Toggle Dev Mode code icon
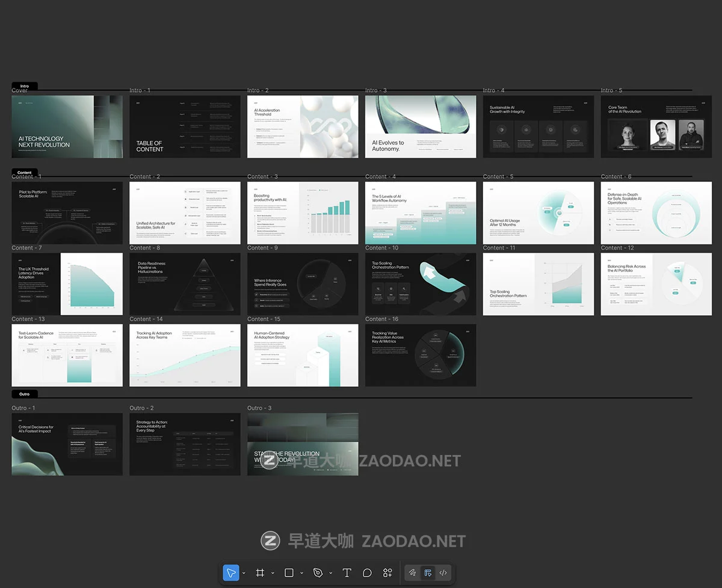The image size is (722, 588). point(443,573)
